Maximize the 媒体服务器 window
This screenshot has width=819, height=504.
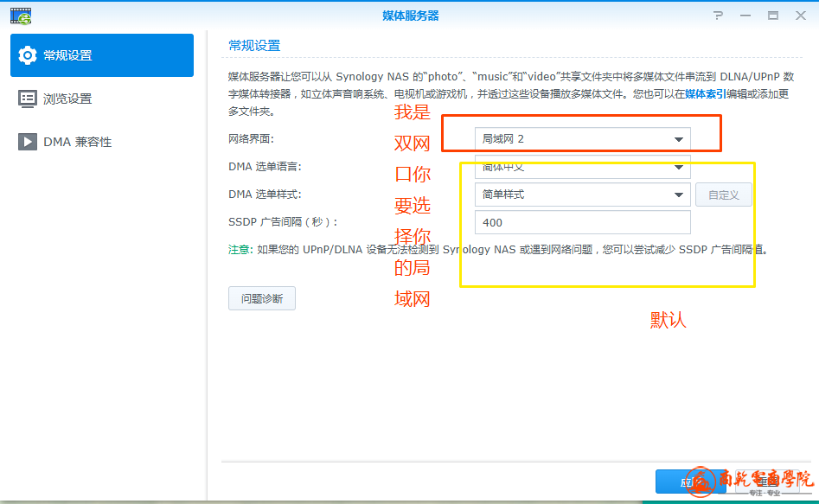point(773,16)
